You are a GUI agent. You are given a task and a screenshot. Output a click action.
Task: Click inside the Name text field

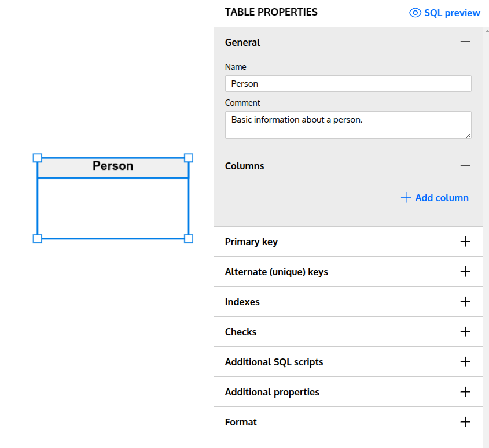point(347,83)
